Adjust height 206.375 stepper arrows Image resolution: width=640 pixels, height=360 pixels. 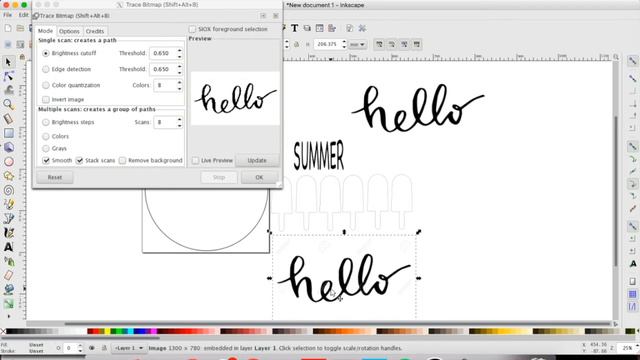coord(344,44)
